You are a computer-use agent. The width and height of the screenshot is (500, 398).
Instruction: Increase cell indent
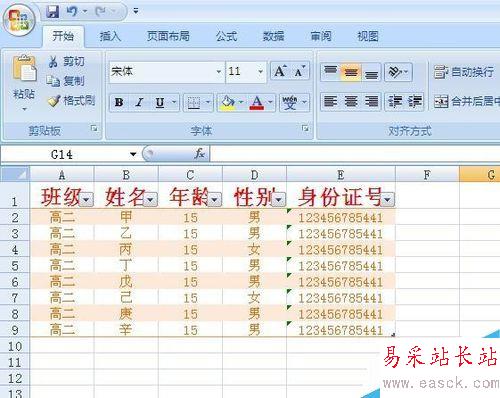click(x=415, y=101)
